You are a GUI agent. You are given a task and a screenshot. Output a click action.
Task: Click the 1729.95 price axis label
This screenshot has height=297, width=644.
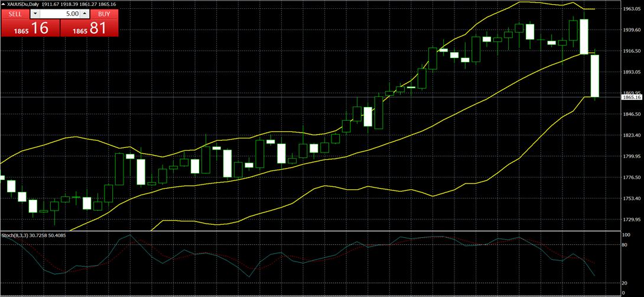click(632, 219)
